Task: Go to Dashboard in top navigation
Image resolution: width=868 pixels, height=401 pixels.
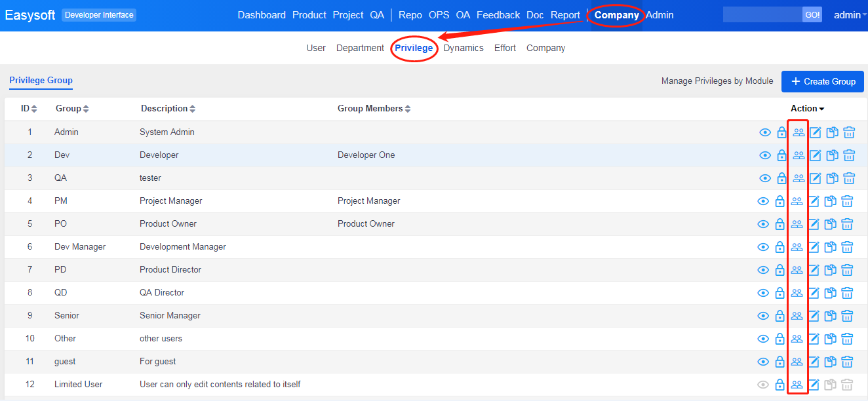Action: [x=262, y=15]
